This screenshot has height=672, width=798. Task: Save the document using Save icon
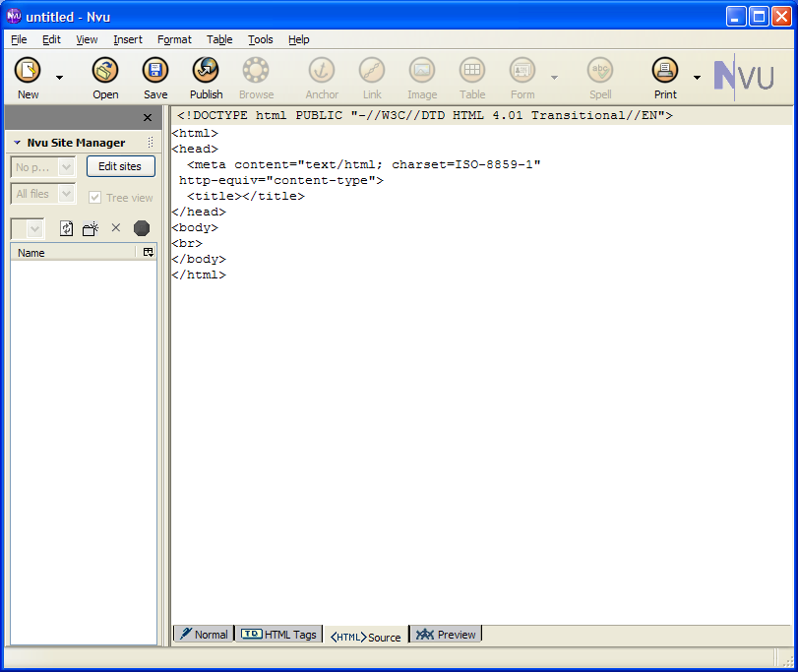[155, 70]
